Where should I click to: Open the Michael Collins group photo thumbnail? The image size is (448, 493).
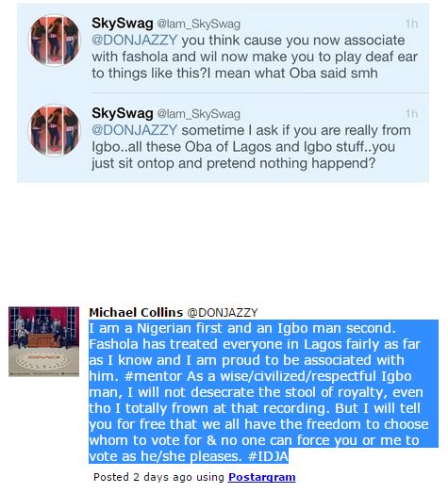pyautogui.click(x=43, y=341)
